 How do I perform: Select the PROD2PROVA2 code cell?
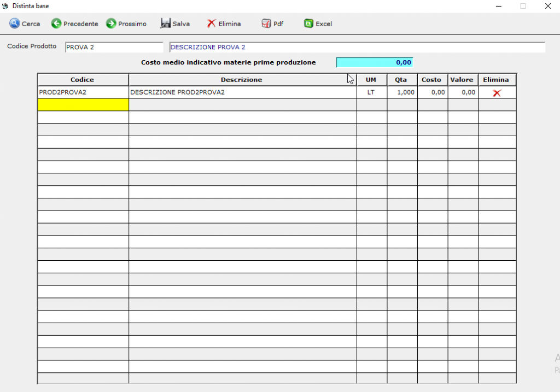(x=83, y=92)
